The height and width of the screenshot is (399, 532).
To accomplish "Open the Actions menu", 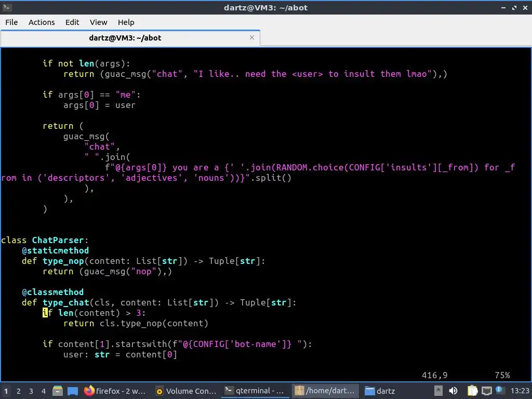I will pyautogui.click(x=42, y=22).
